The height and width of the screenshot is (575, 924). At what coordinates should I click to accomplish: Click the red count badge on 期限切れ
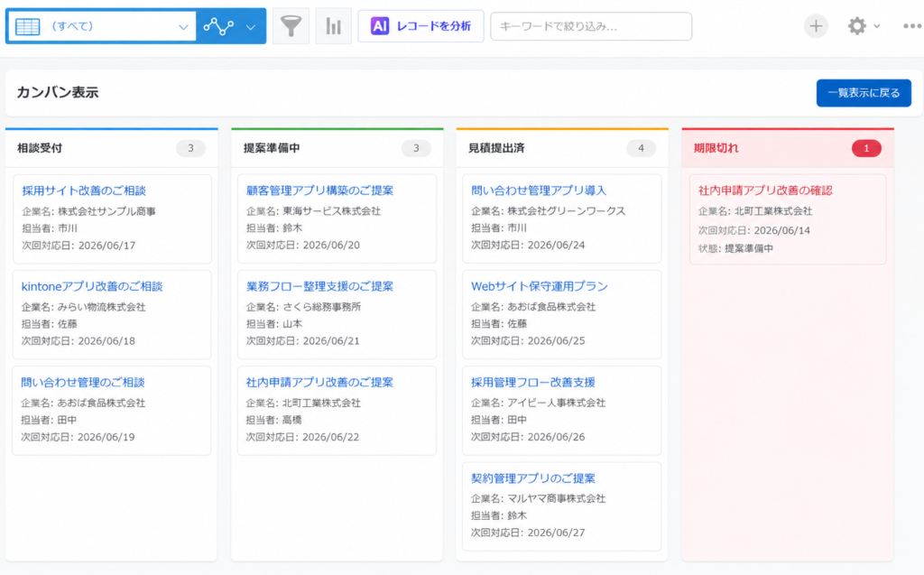pos(866,148)
